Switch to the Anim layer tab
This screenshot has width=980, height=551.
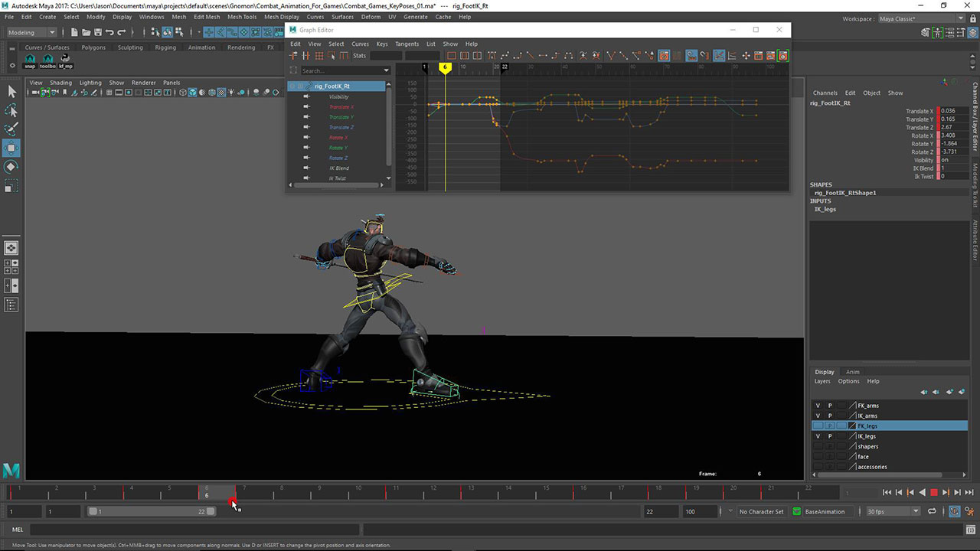[852, 372]
